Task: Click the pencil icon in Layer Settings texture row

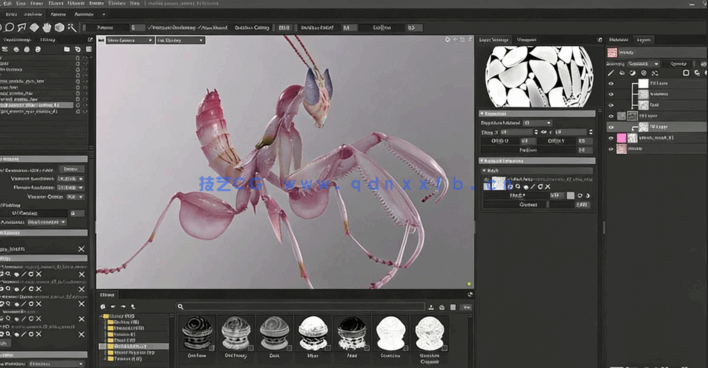Action: pyautogui.click(x=533, y=186)
